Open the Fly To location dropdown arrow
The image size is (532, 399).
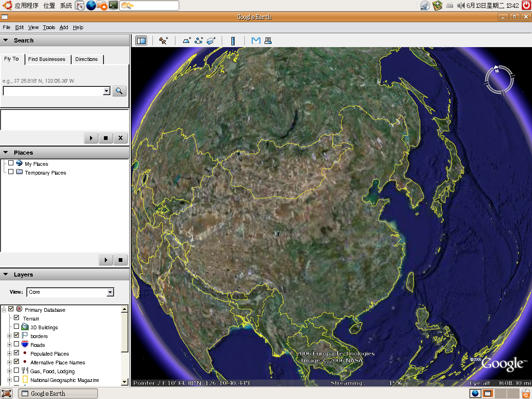107,91
